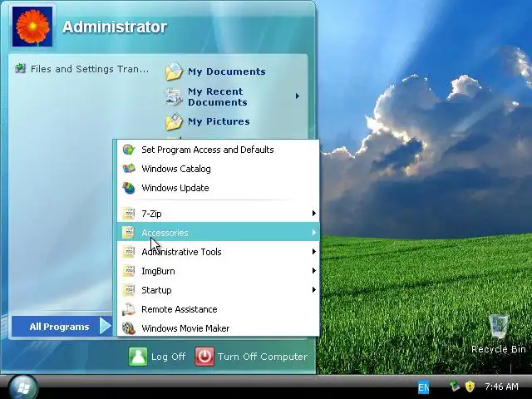The width and height of the screenshot is (532, 399).
Task: Expand the Accessories submenu arrow
Action: tap(314, 233)
